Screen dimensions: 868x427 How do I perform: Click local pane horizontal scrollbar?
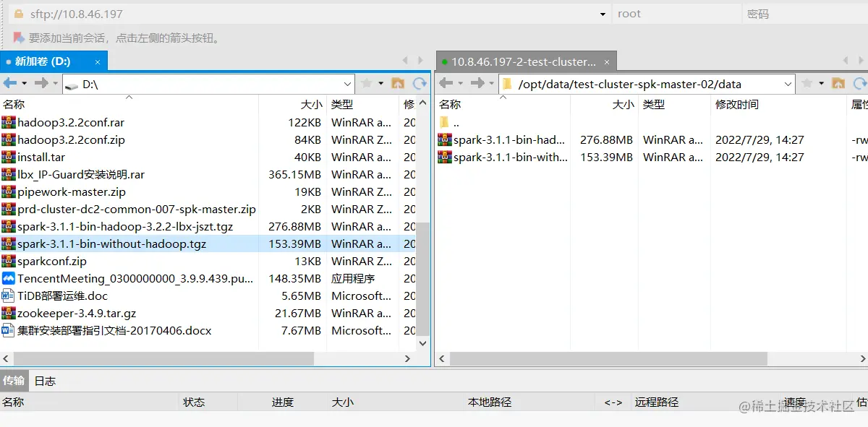click(x=163, y=358)
